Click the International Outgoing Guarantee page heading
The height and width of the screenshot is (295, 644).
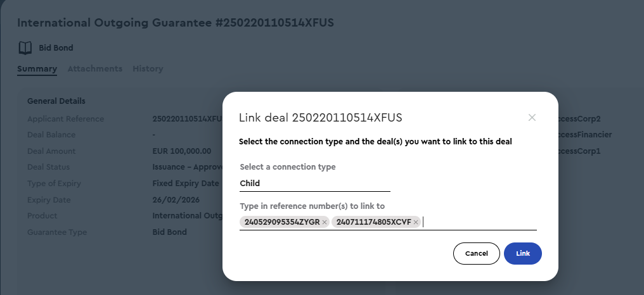pos(176,23)
